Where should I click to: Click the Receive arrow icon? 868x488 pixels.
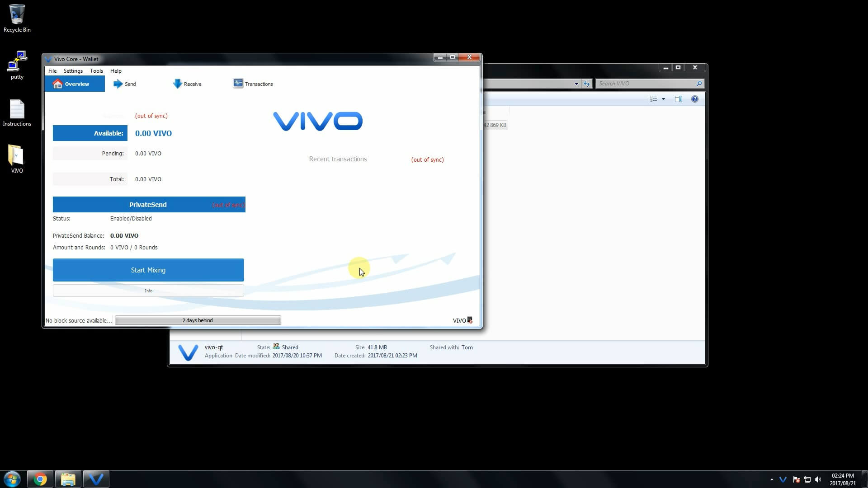(176, 84)
